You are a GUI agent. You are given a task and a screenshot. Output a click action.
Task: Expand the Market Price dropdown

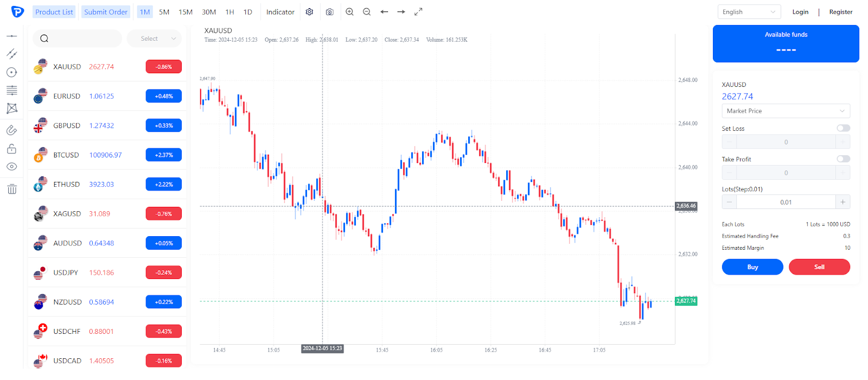pyautogui.click(x=786, y=111)
